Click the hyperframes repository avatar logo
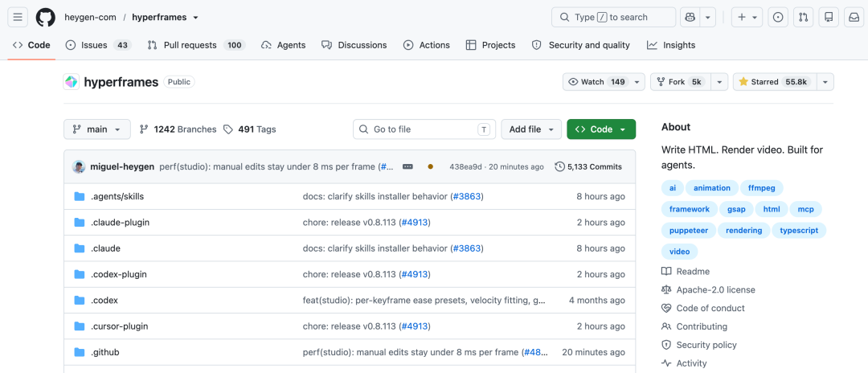The image size is (868, 373). pos(72,82)
